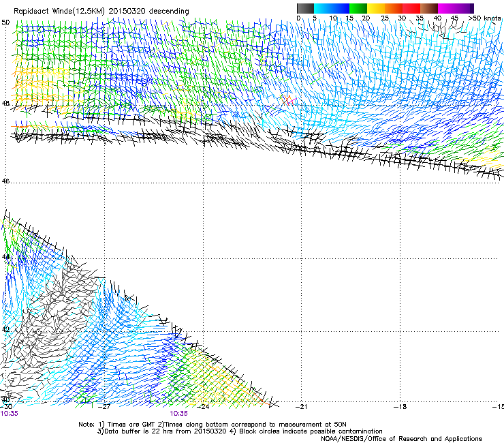
Task: Click the gray 0-5 knots legend swatch
Action: (305, 8)
